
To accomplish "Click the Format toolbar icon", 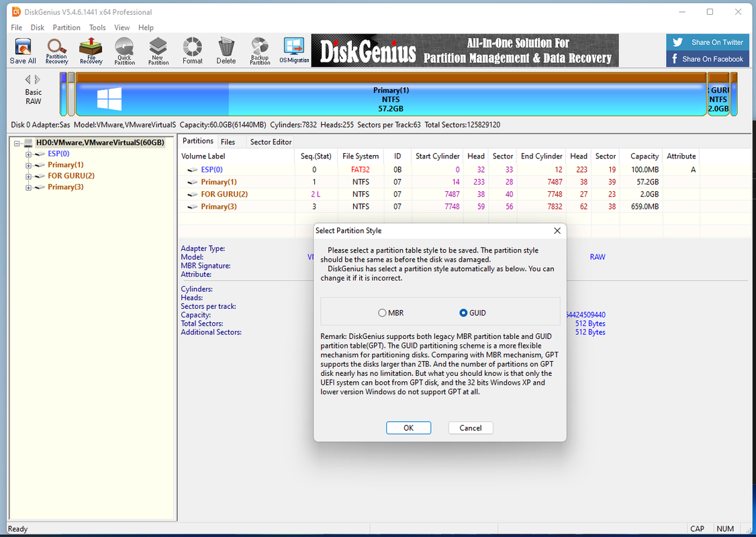I will point(193,50).
